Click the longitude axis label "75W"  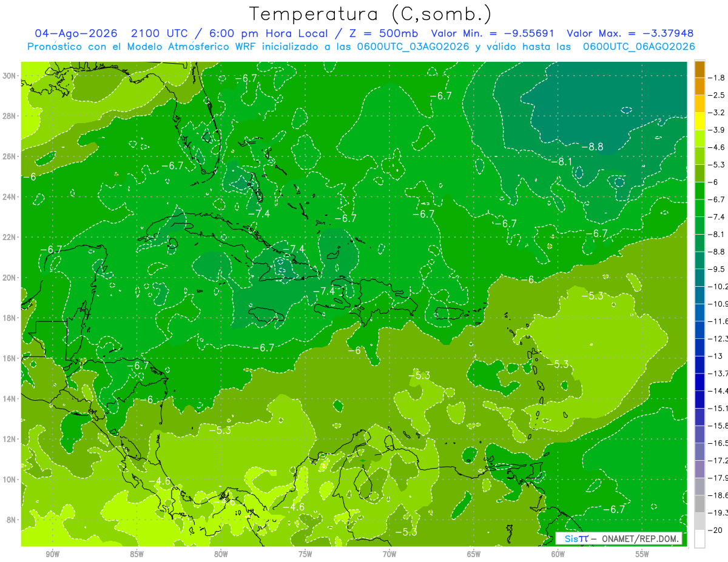click(x=305, y=554)
